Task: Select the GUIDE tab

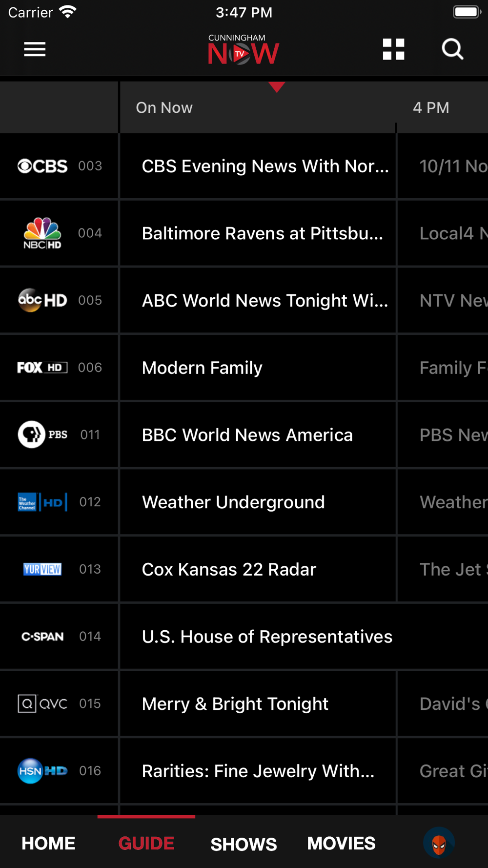Action: (x=146, y=843)
